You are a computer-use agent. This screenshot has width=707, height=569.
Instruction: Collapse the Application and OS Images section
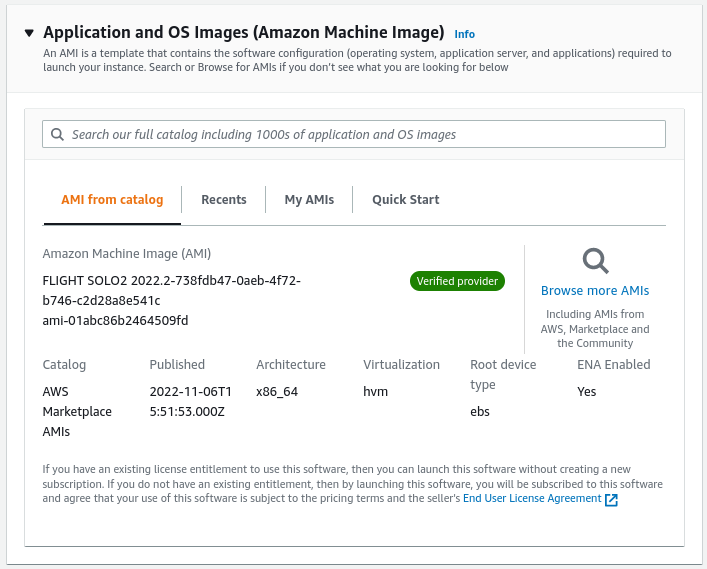(29, 33)
